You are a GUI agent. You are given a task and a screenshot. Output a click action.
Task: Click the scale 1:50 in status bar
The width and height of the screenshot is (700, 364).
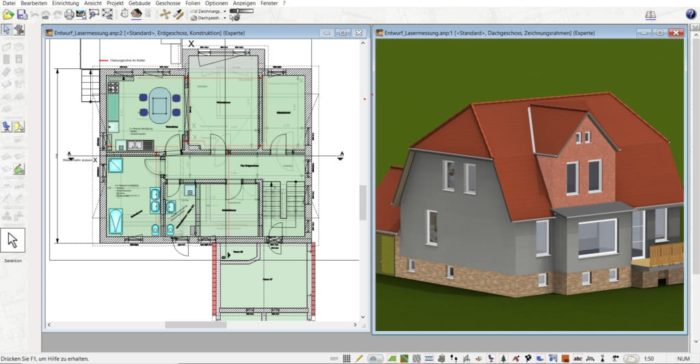pyautogui.click(x=649, y=359)
